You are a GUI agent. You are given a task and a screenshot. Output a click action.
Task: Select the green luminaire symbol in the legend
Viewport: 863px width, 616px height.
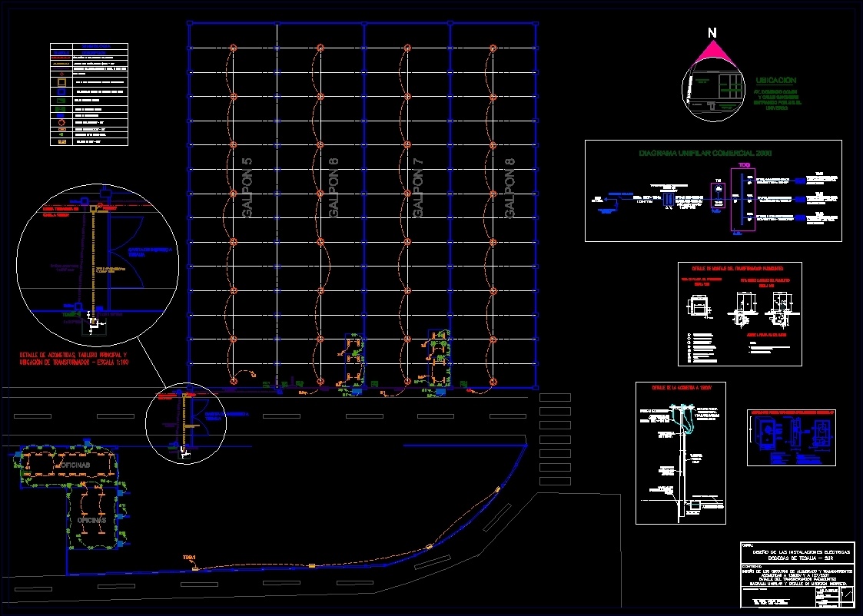[x=61, y=100]
